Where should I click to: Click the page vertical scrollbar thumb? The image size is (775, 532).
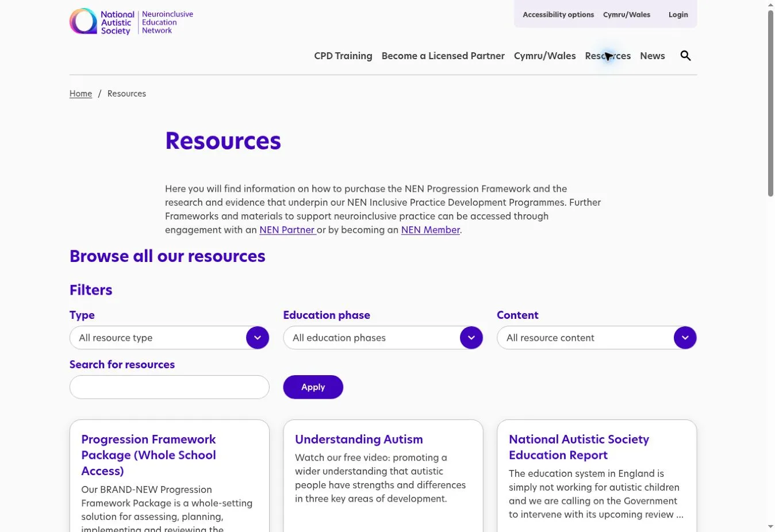tap(770, 103)
